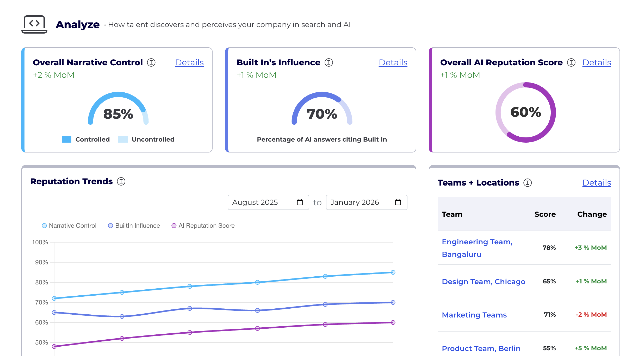Click the Analyze laptop code icon
644x356 pixels.
coord(34,24)
